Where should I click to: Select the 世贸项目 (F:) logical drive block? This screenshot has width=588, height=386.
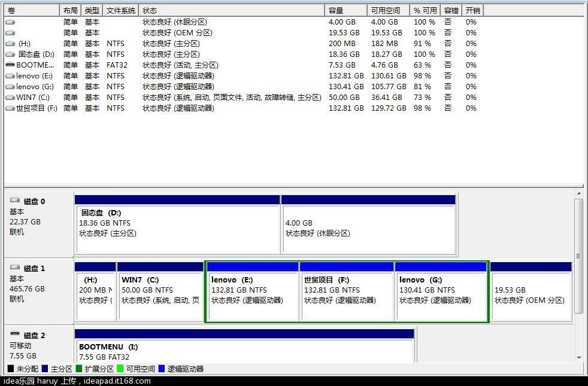[x=347, y=291]
